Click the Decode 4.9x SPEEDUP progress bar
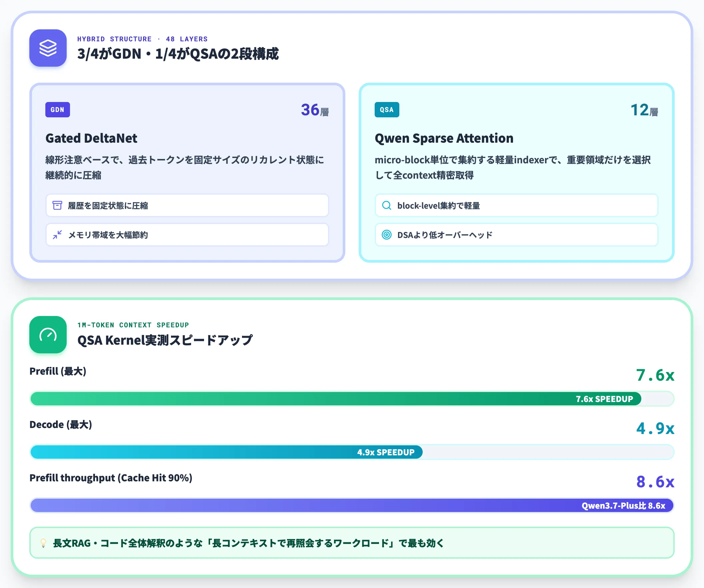This screenshot has height=588, width=704. pos(352,452)
